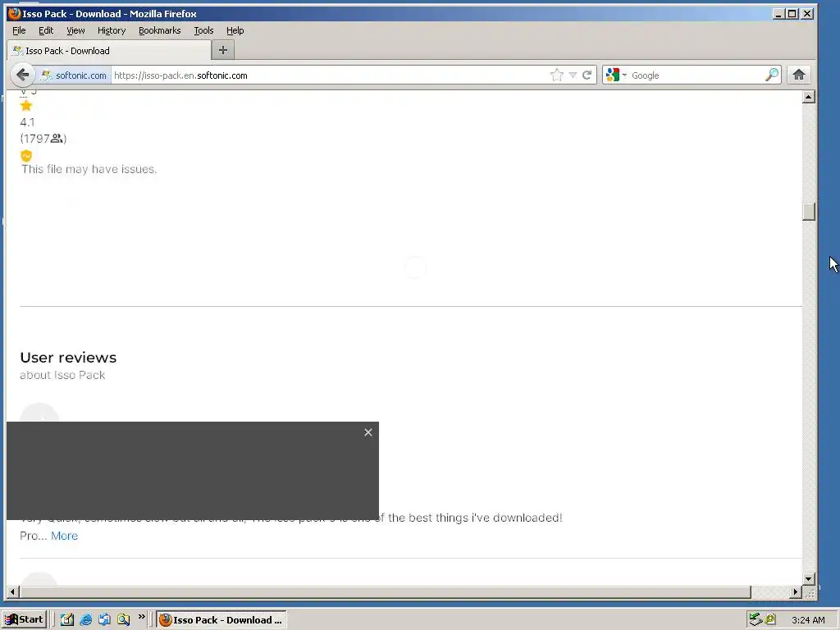This screenshot has width=840, height=630.
Task: Click the vertical scrollbar down arrow
Action: (x=809, y=578)
